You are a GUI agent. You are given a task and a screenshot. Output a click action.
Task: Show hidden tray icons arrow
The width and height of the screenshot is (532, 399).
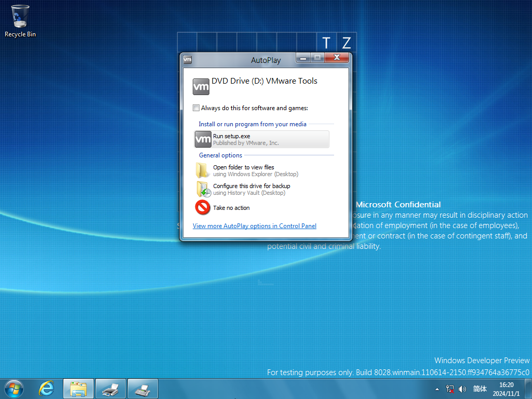point(437,389)
